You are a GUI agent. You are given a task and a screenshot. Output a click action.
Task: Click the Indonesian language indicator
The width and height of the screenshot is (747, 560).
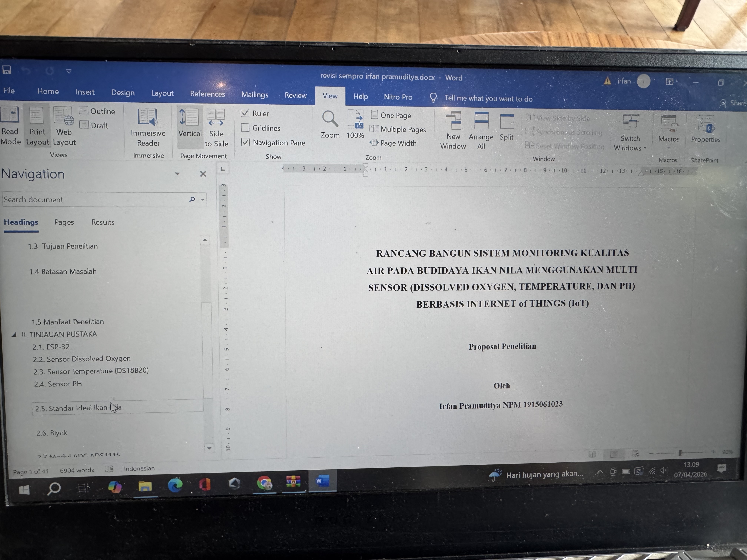coord(139,469)
